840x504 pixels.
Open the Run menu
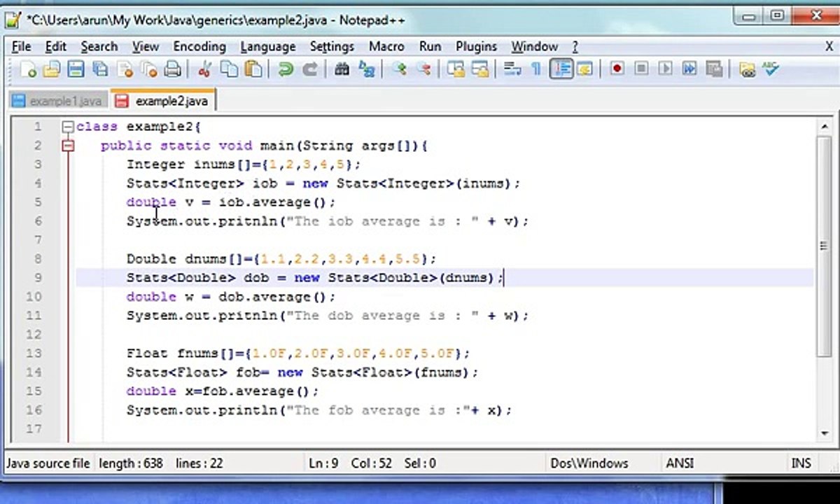click(x=430, y=46)
